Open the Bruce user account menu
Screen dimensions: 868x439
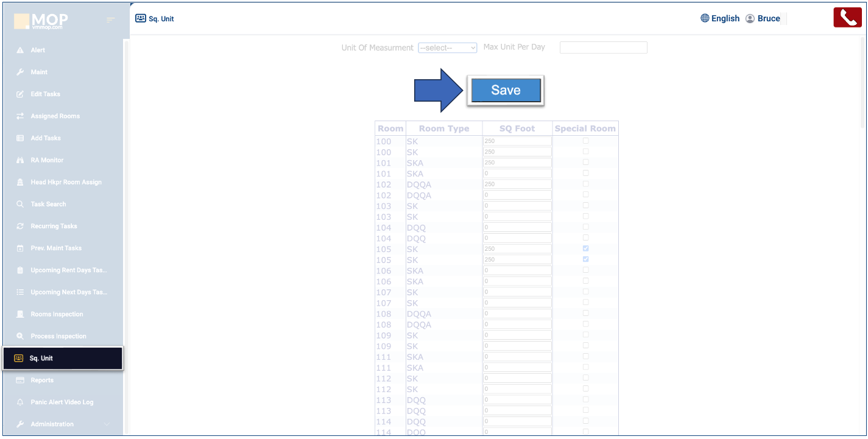[763, 18]
